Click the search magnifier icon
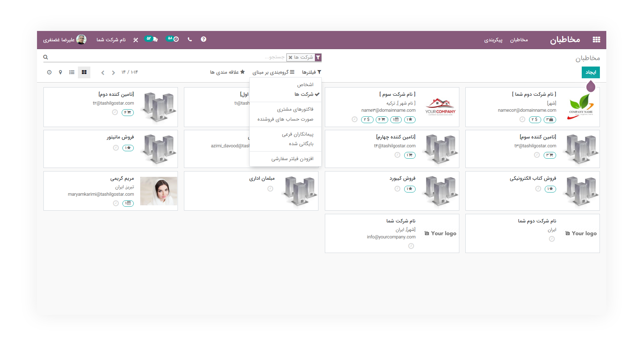 [46, 57]
